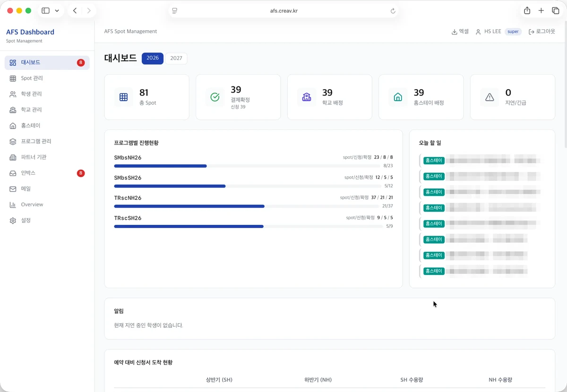The image size is (567, 392).
Task: Open the page reader icon in address bar
Action: tap(175, 11)
